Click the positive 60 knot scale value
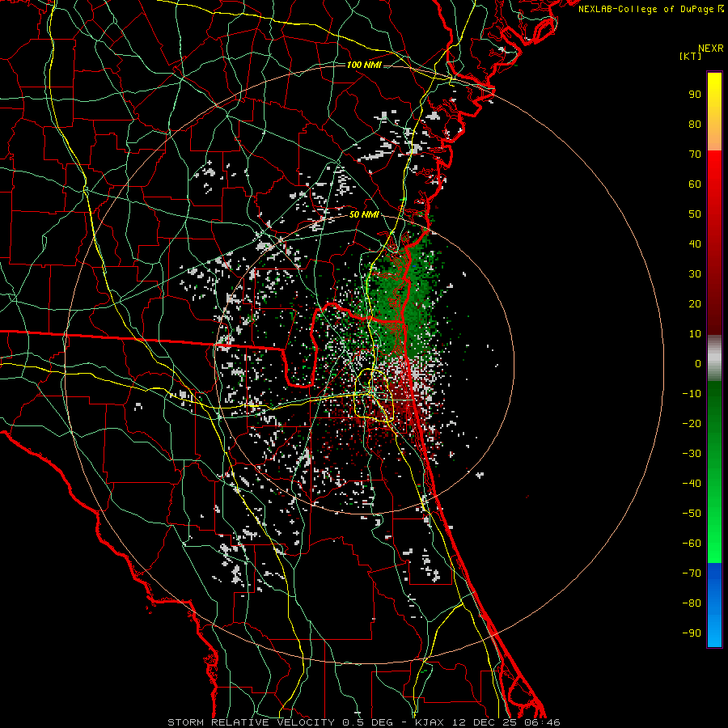728x728 pixels. click(695, 184)
